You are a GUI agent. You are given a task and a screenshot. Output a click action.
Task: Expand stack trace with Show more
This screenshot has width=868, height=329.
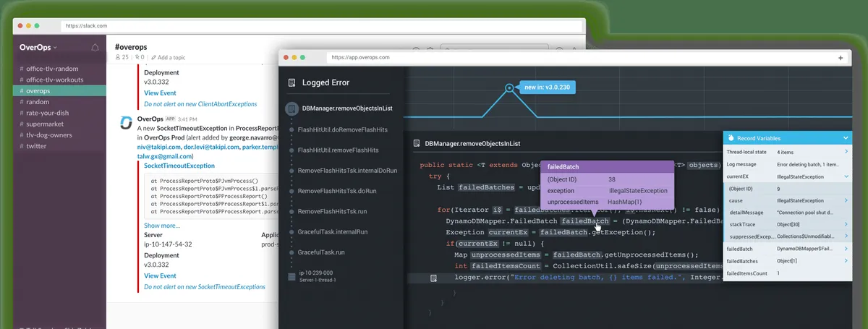point(162,226)
